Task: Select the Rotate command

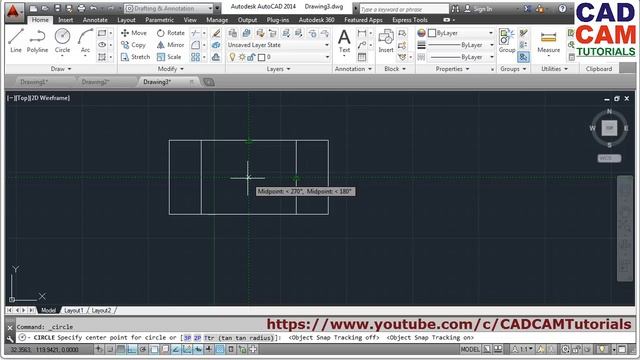Action: coord(171,33)
